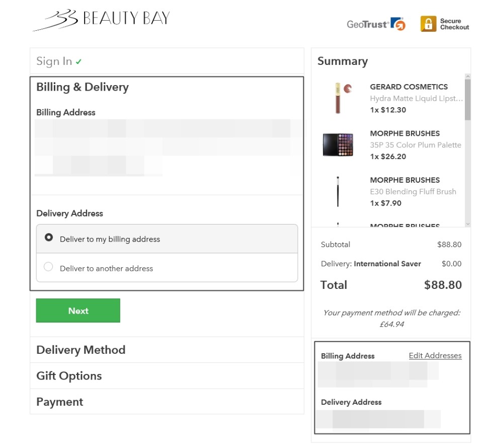
Task: Click the Secure Checkout padlock icon
Action: (428, 24)
